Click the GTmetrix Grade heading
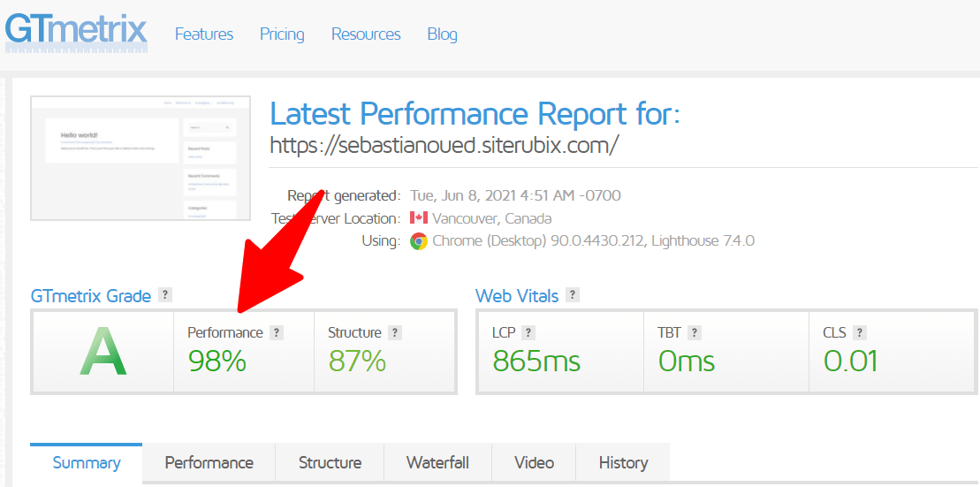The image size is (980, 487). 91,296
